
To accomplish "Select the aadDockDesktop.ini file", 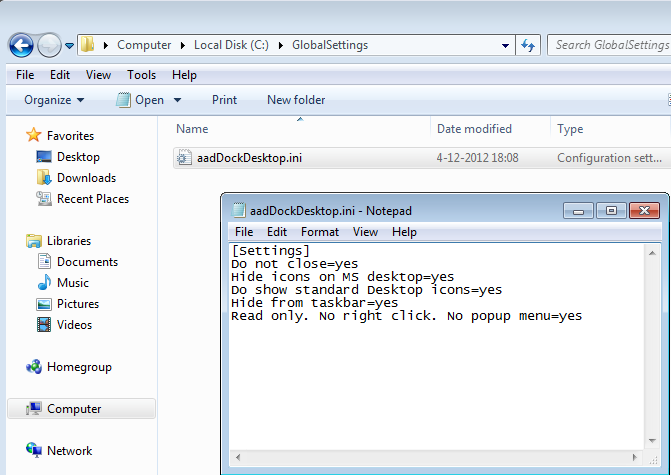I will [x=250, y=158].
